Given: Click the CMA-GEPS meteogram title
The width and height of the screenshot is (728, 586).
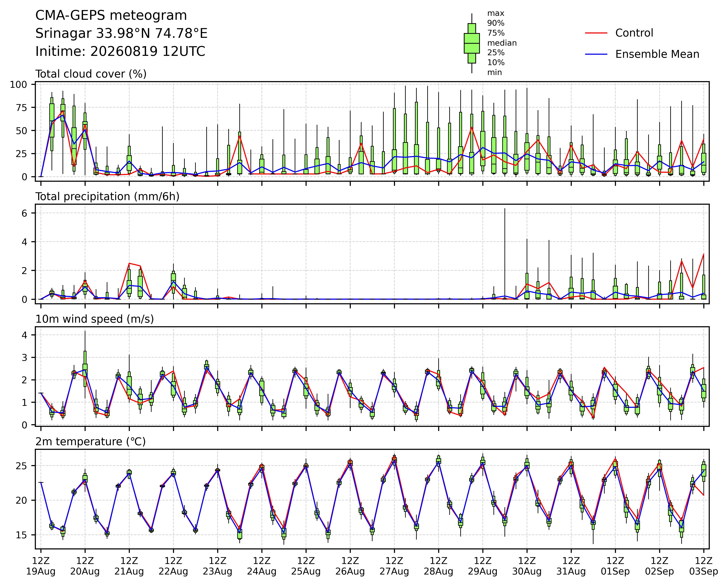Looking at the screenshot, I should (x=111, y=15).
